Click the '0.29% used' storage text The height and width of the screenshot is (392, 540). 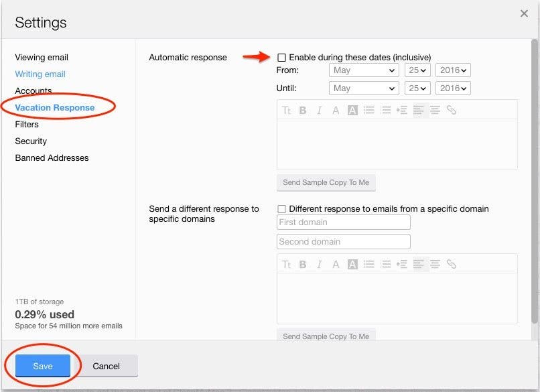click(x=45, y=314)
